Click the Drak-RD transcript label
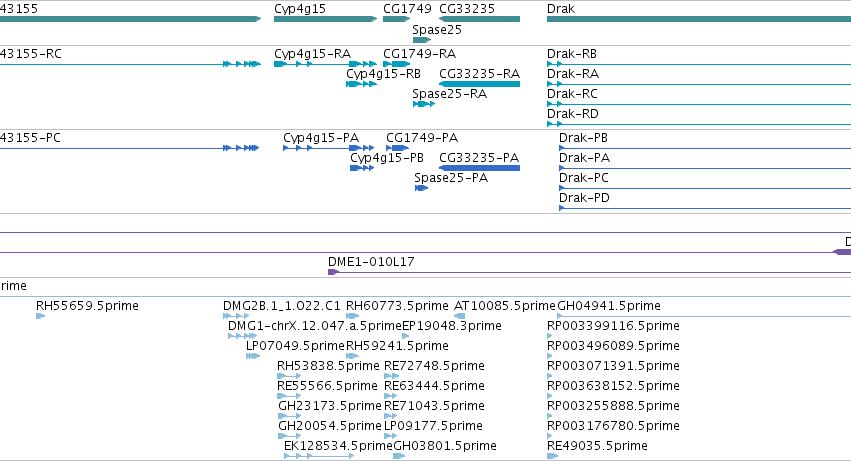 point(573,114)
